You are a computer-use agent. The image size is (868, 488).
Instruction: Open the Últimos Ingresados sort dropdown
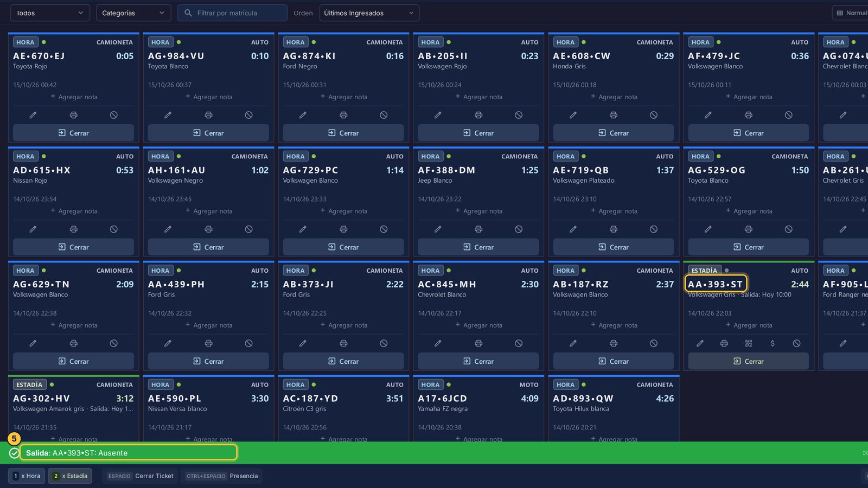coord(369,13)
